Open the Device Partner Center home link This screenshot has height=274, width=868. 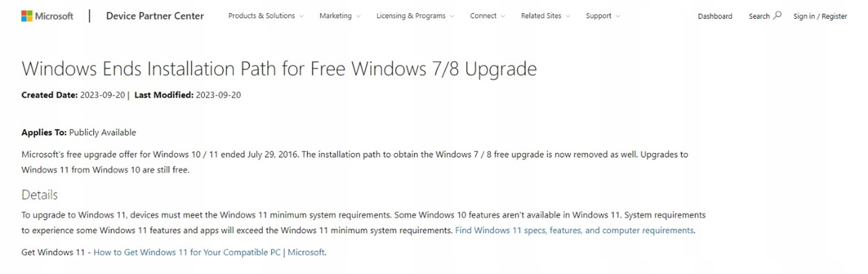pyautogui.click(x=155, y=16)
